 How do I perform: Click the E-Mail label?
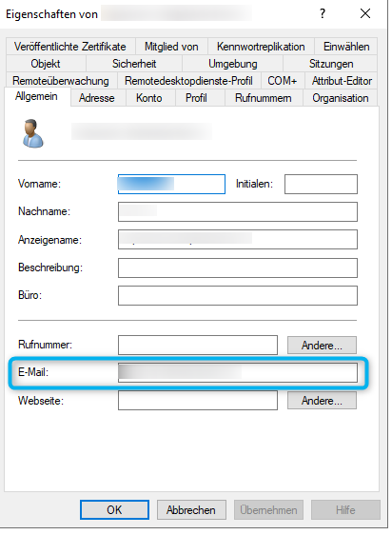point(33,372)
